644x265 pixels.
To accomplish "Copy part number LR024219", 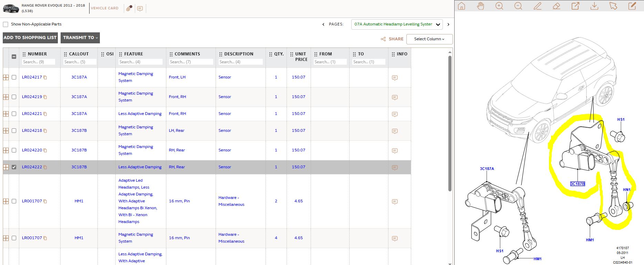I will click(x=45, y=97).
